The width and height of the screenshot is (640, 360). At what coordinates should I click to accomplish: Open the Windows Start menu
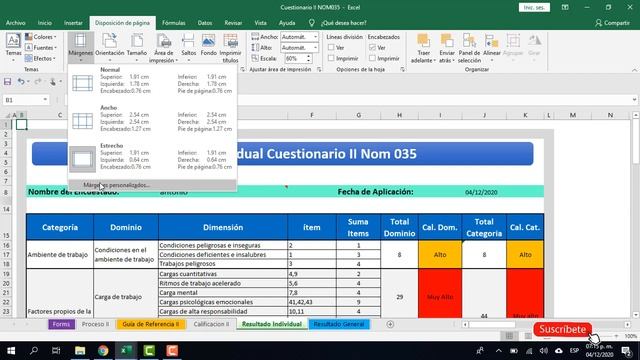point(11,351)
